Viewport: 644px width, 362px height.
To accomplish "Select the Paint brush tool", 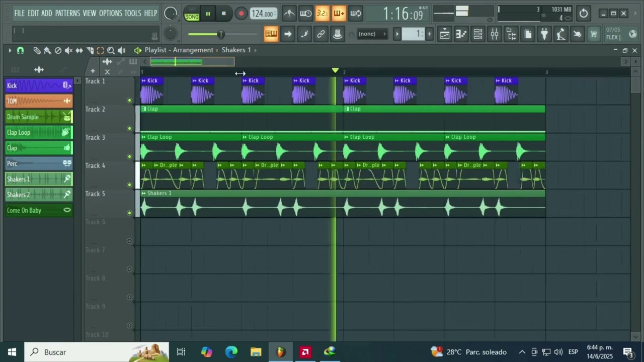I will coord(47,50).
